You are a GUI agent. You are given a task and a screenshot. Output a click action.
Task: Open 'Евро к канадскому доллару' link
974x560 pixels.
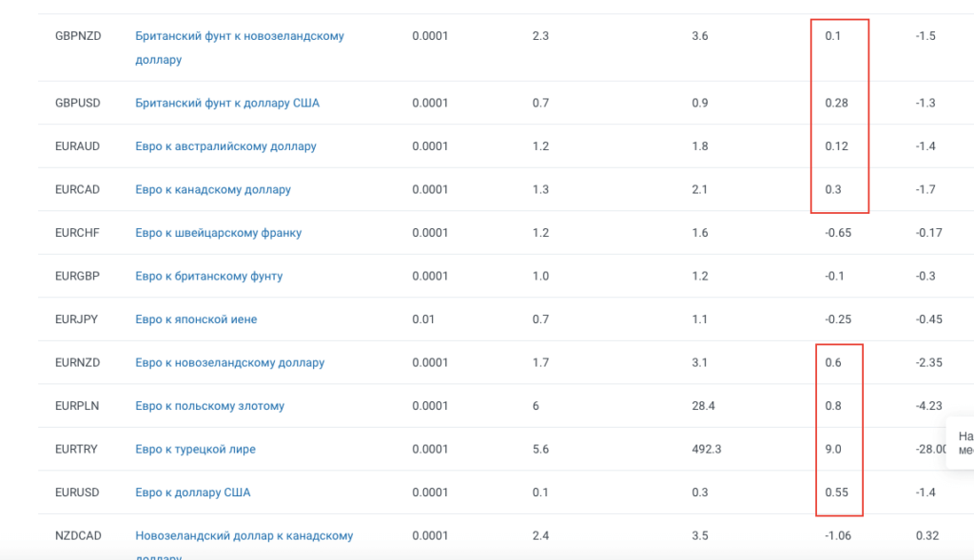coord(213,189)
